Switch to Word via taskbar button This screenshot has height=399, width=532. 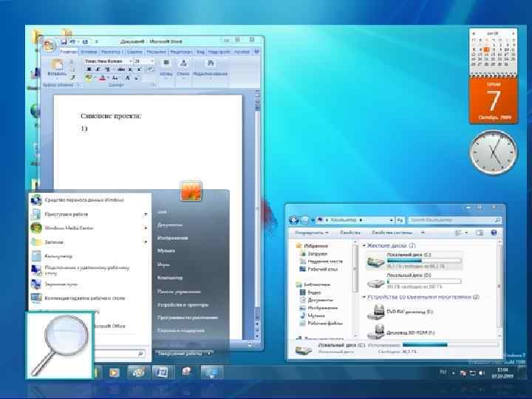162,372
